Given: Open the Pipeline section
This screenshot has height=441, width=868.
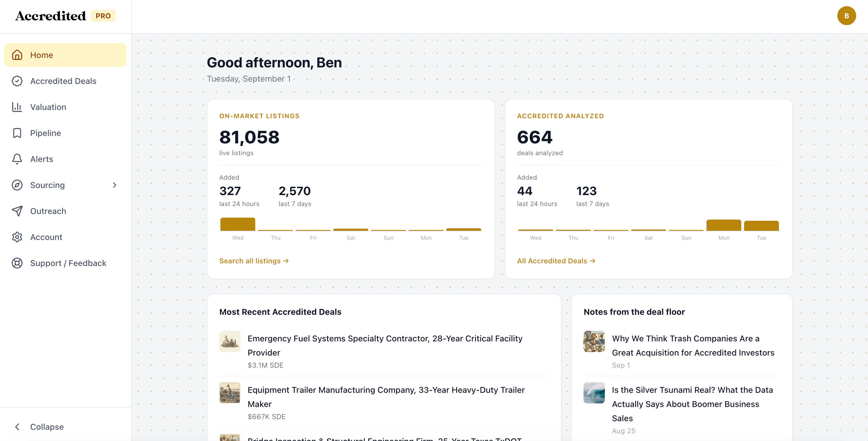Looking at the screenshot, I should 65,133.
